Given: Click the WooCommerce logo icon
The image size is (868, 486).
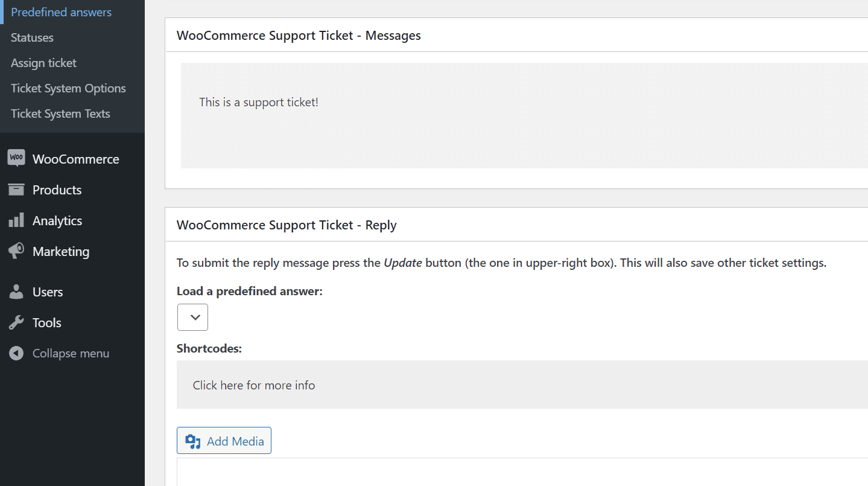Looking at the screenshot, I should click(x=16, y=158).
